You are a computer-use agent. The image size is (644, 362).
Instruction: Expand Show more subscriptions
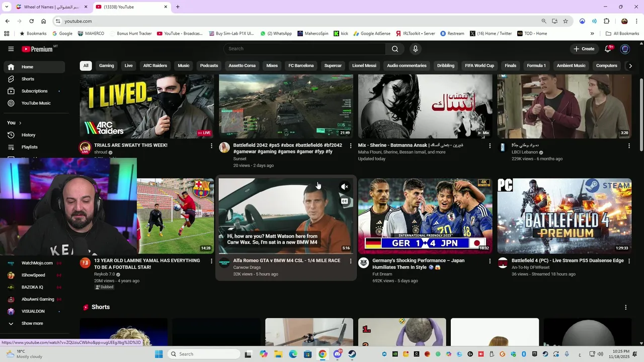[x=32, y=323]
